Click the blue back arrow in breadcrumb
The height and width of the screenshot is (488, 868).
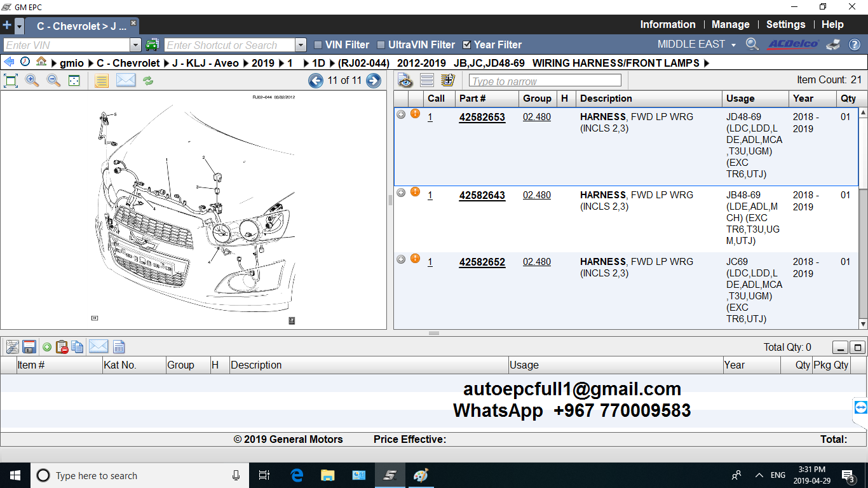click(10, 62)
